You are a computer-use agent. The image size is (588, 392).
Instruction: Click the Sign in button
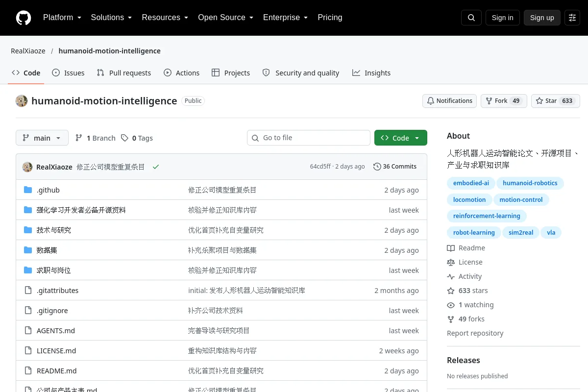[x=502, y=18]
